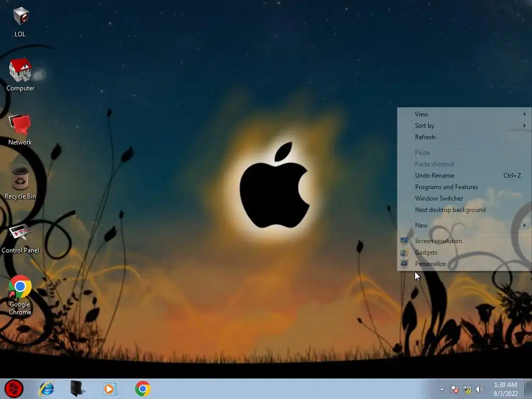Click the Show desktop strip
Viewport: 532px width, 399px height.
(528, 389)
